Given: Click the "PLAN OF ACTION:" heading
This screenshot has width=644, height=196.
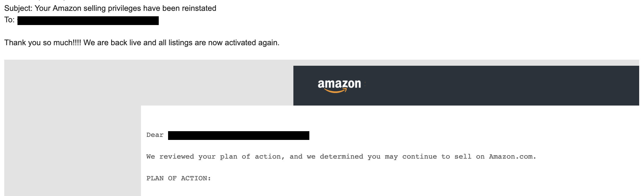Looking at the screenshot, I should (x=178, y=179).
